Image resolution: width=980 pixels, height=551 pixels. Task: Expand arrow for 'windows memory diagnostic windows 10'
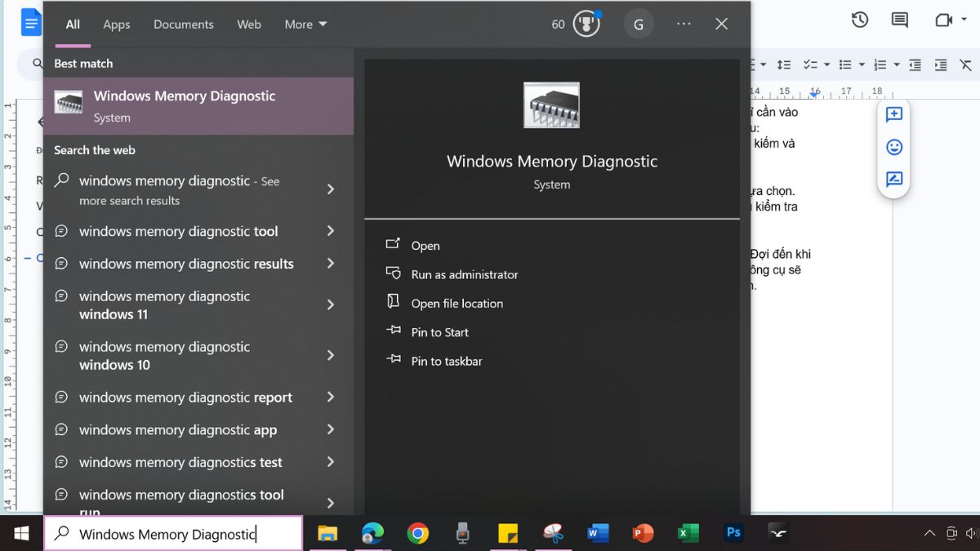(x=331, y=355)
